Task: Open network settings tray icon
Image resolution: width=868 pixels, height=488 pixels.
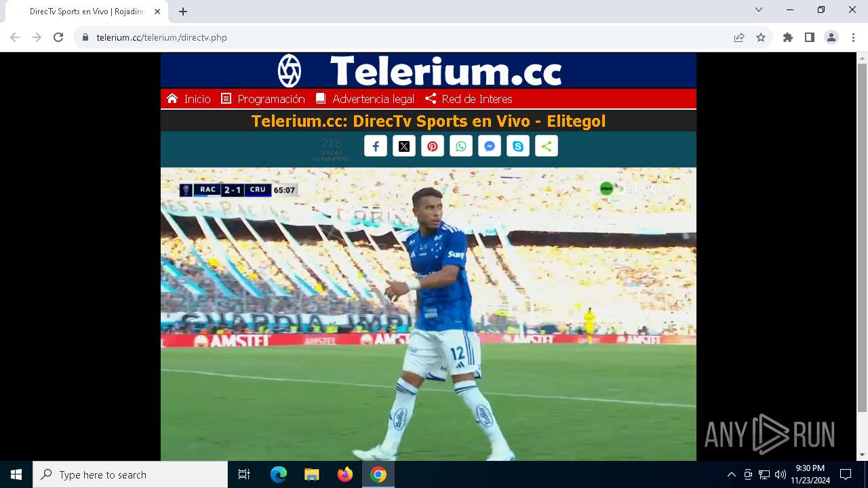Action: [764, 474]
